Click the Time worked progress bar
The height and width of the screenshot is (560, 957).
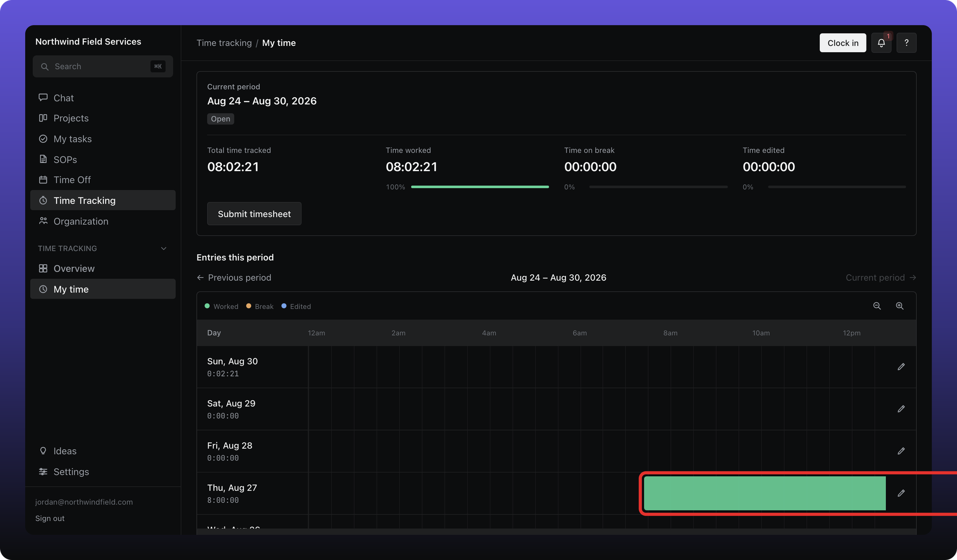(x=480, y=187)
